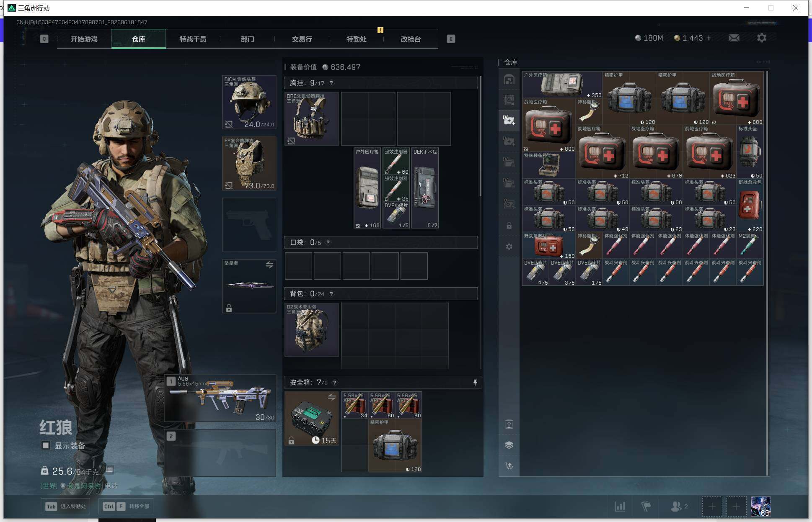Click the 背包 help question mark

331,294
